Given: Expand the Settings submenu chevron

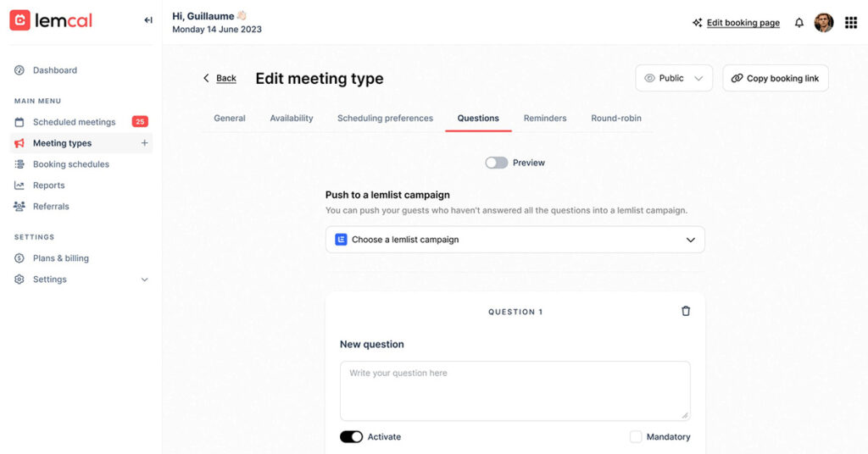Looking at the screenshot, I should pos(144,280).
